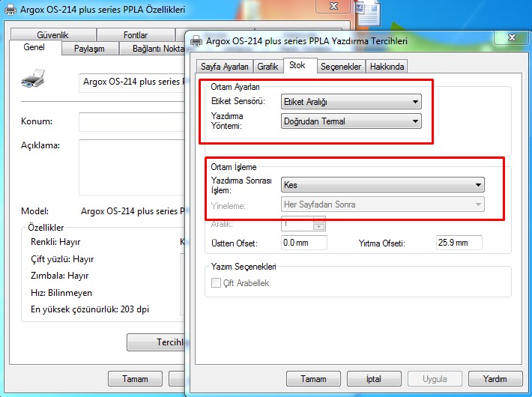Viewport: 532px width, 397px height.
Task: Click the 'Hız: Bilinmeyen' text
Action: (61, 293)
